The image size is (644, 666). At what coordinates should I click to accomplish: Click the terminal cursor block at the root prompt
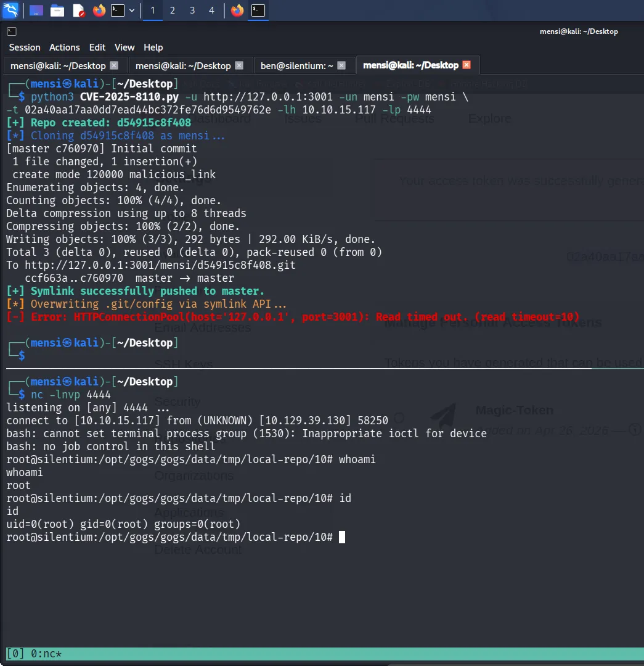(x=342, y=537)
